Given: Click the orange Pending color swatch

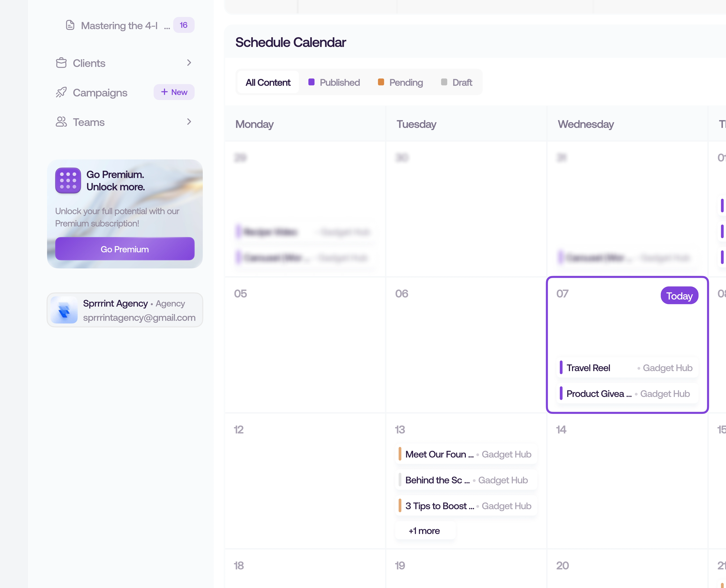Looking at the screenshot, I should (381, 82).
